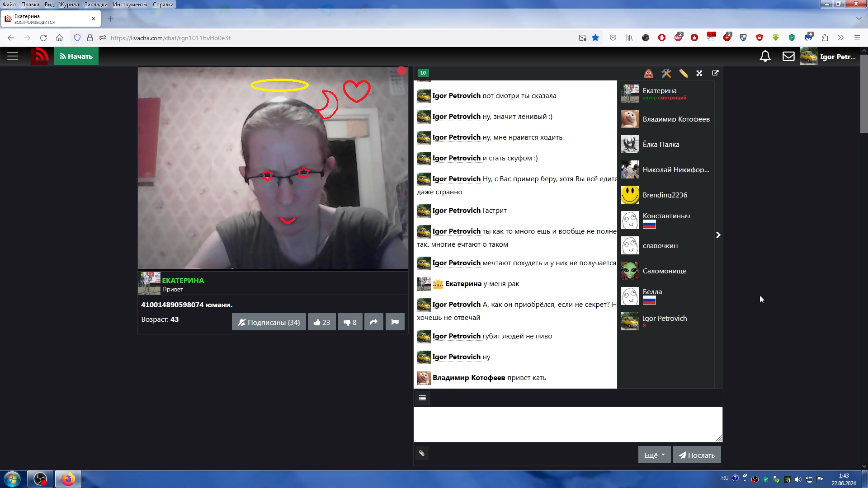
Task: Click the attachment paperclip icon
Action: point(422,453)
